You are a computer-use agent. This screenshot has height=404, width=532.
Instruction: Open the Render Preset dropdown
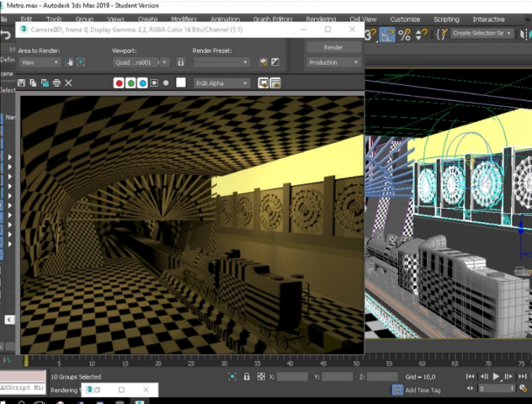point(221,62)
